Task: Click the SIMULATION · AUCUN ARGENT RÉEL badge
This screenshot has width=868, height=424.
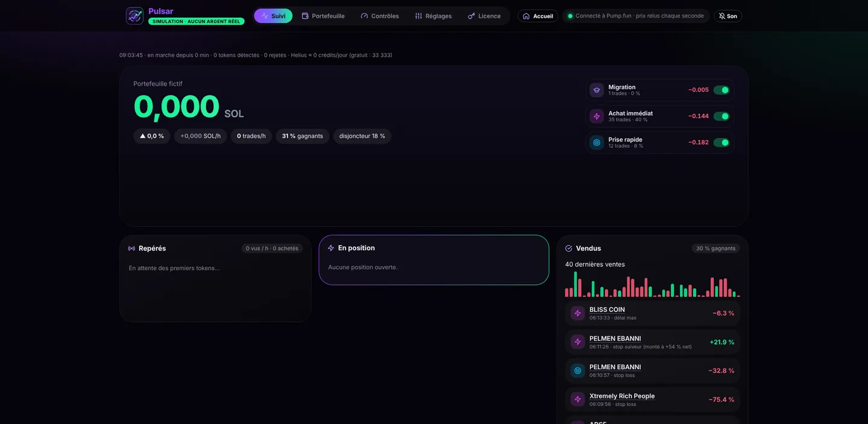Action: [x=197, y=21]
